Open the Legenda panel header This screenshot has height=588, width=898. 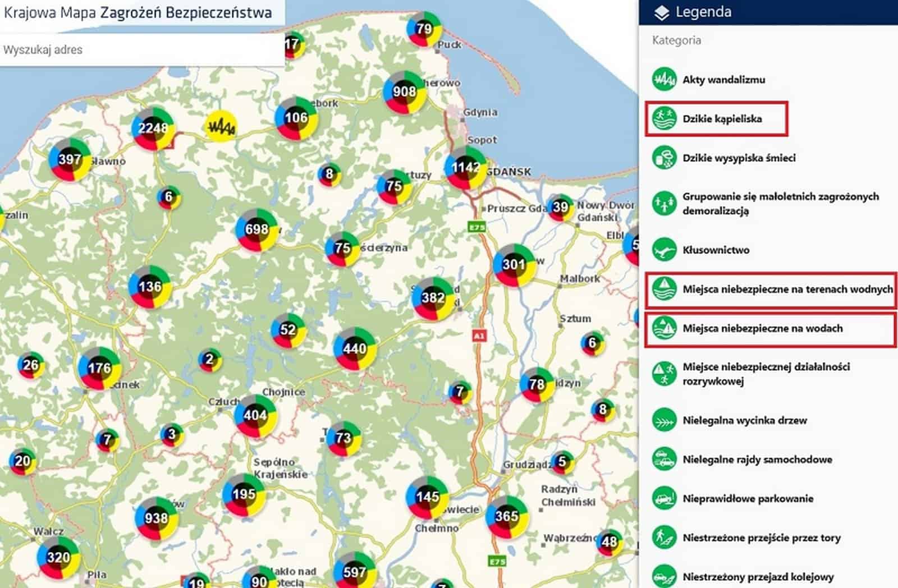[x=703, y=12]
